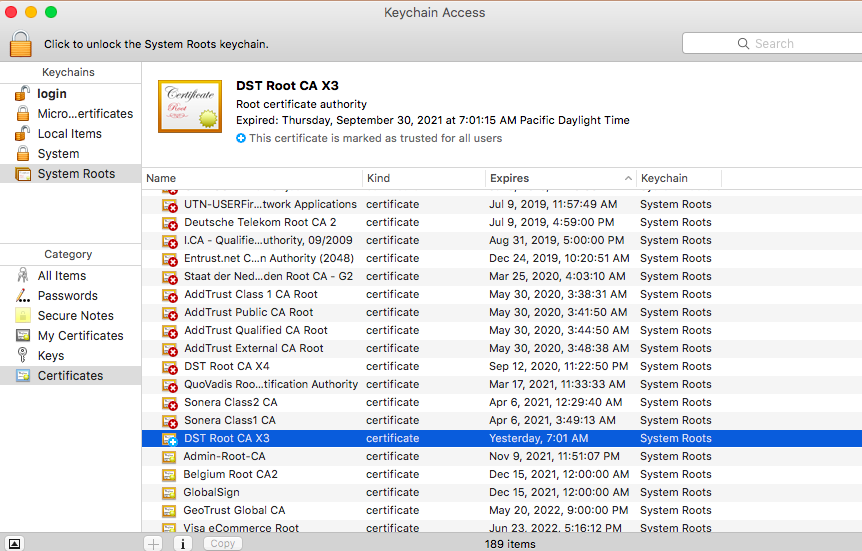
Task: Select the GeoTrust Global CA certificate row
Action: pyautogui.click(x=234, y=510)
